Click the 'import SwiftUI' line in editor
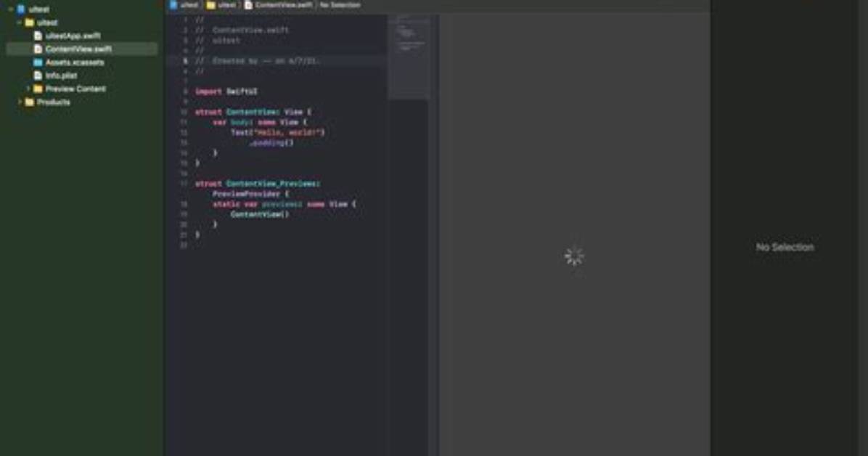The width and height of the screenshot is (868, 456). tap(226, 91)
